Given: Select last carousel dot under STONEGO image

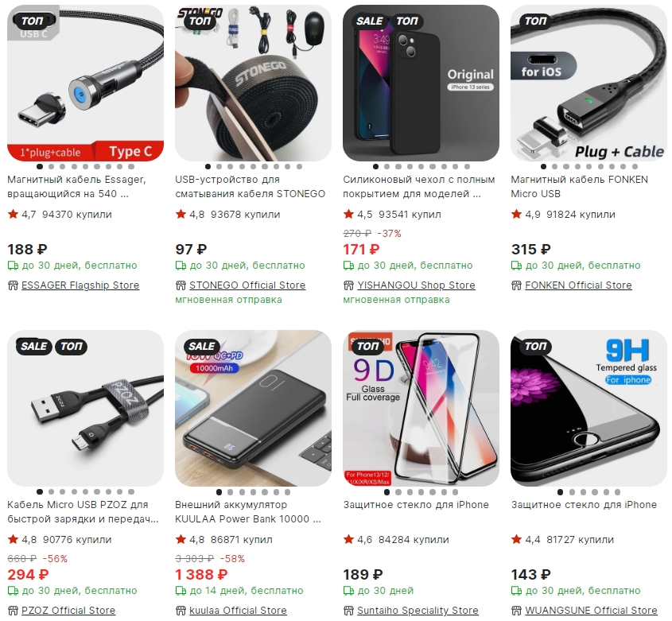Looking at the screenshot, I should click(299, 167).
